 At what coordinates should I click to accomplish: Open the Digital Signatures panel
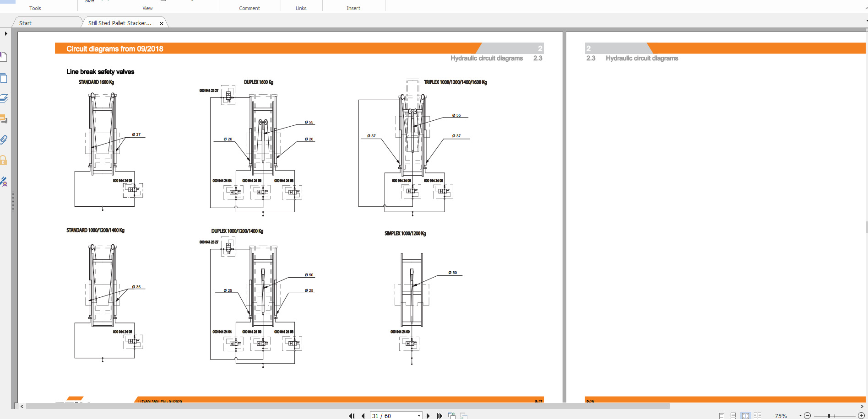[x=4, y=182]
